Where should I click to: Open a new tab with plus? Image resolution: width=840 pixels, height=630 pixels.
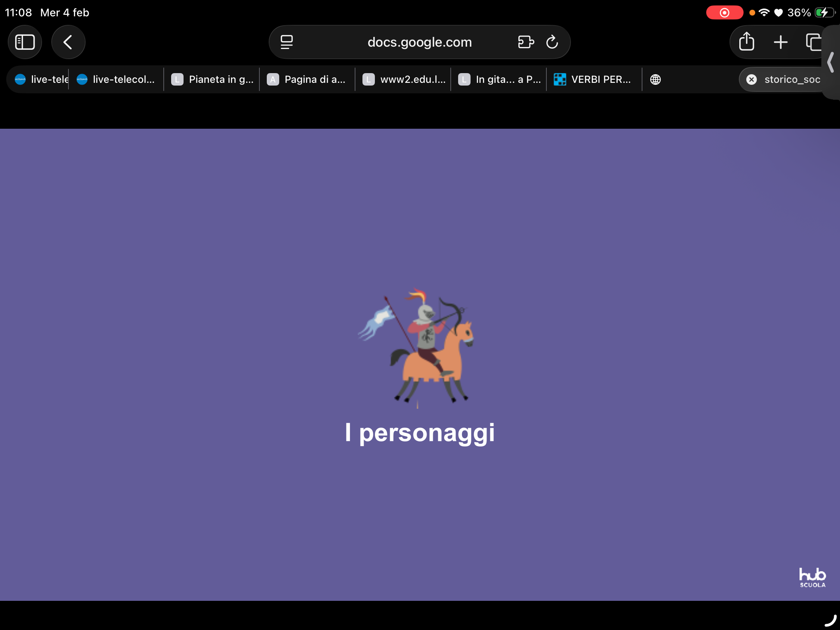coord(780,42)
